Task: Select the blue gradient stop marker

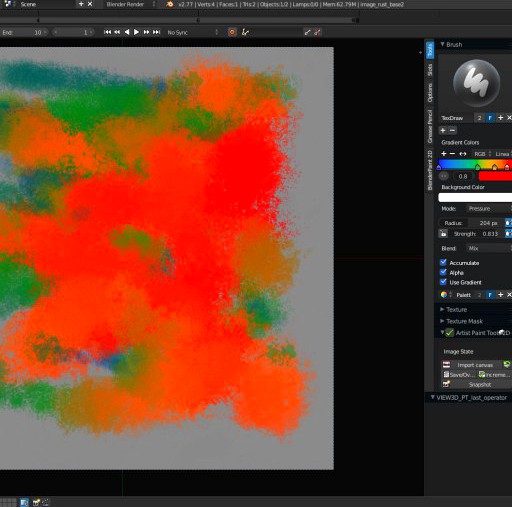Action: tap(439, 167)
